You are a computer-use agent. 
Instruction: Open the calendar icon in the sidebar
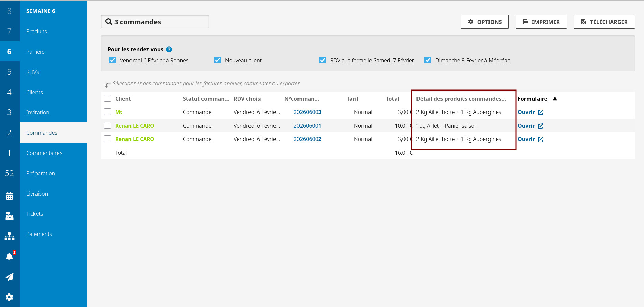click(x=9, y=196)
